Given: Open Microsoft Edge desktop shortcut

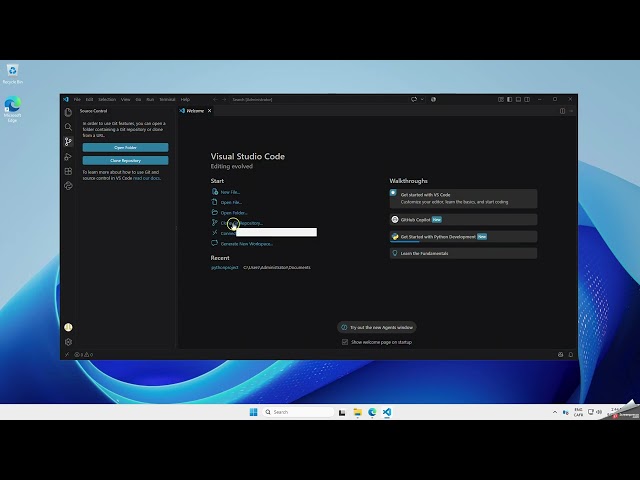Looking at the screenshot, I should tap(13, 109).
